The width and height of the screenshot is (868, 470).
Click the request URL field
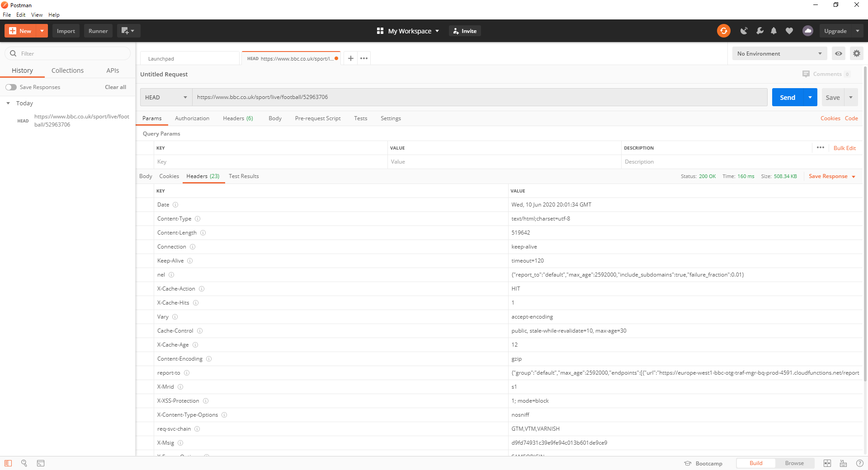(480, 97)
